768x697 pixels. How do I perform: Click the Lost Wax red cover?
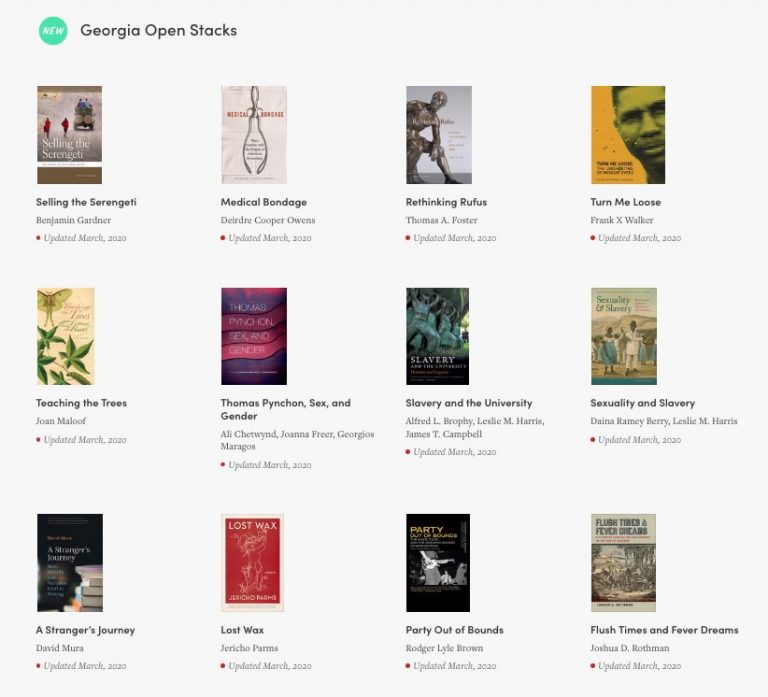coord(252,563)
